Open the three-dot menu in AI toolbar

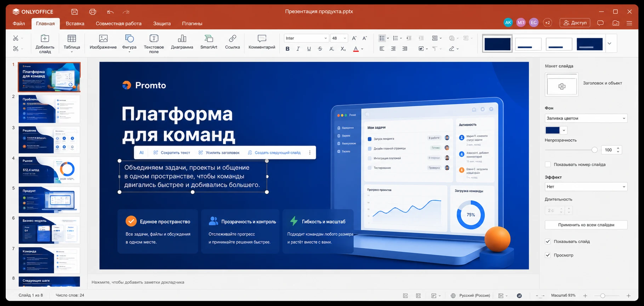tap(310, 152)
